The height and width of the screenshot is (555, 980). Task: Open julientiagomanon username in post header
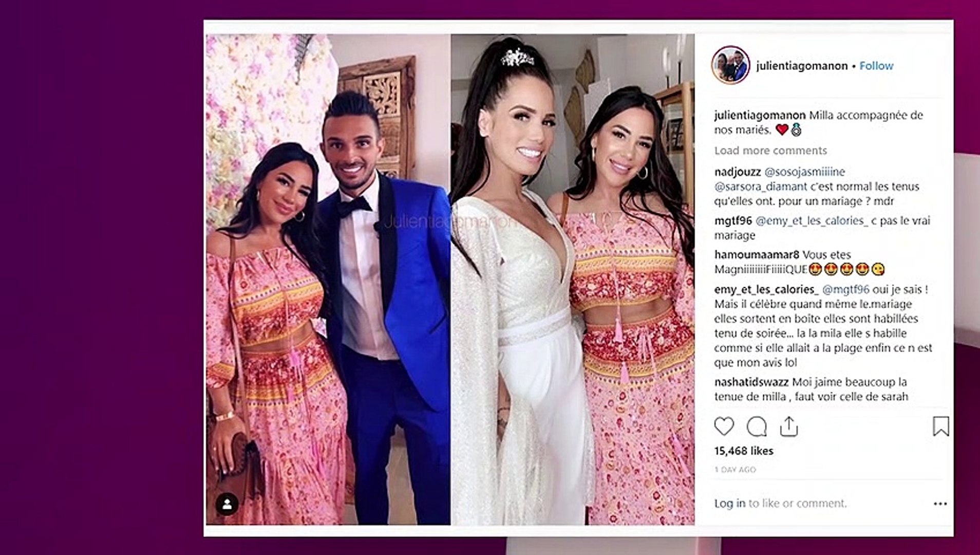coord(802,66)
